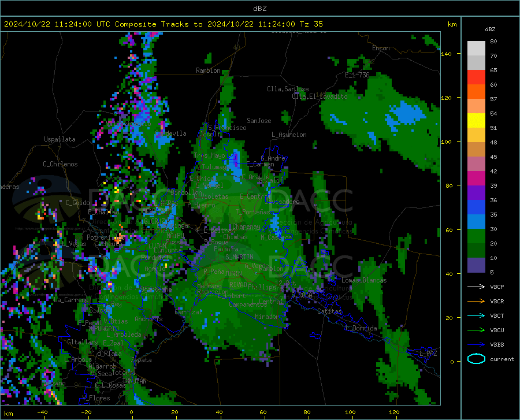Viewport: 520px width, 420px height.
Task: Pick the bright green 30–20 dBZ swatch
Action: pos(476,236)
